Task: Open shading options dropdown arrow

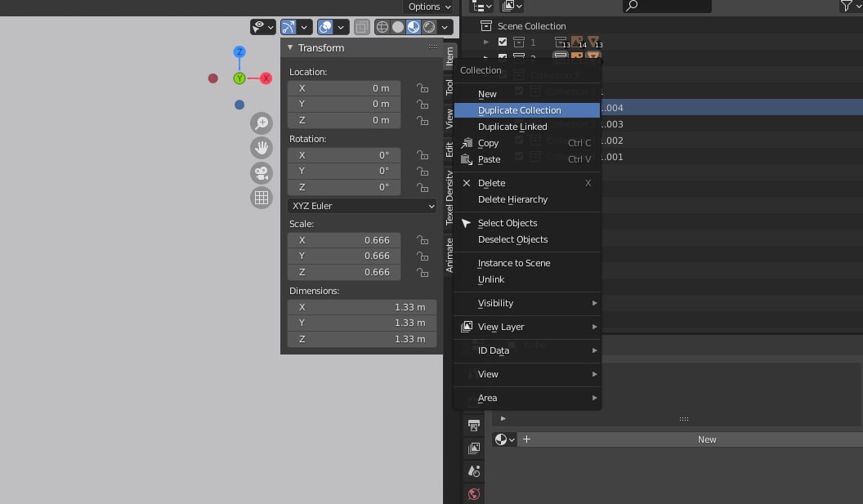Action: pos(445,27)
